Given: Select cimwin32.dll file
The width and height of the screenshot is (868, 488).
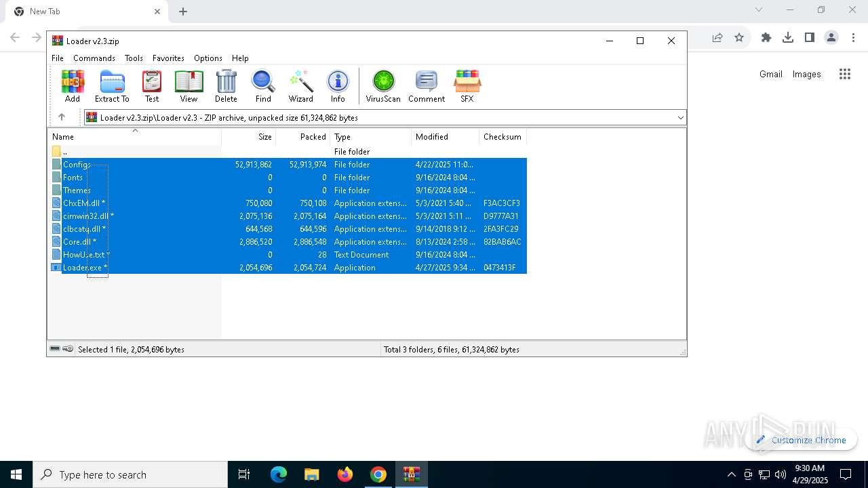Looking at the screenshot, I should coord(288,216).
